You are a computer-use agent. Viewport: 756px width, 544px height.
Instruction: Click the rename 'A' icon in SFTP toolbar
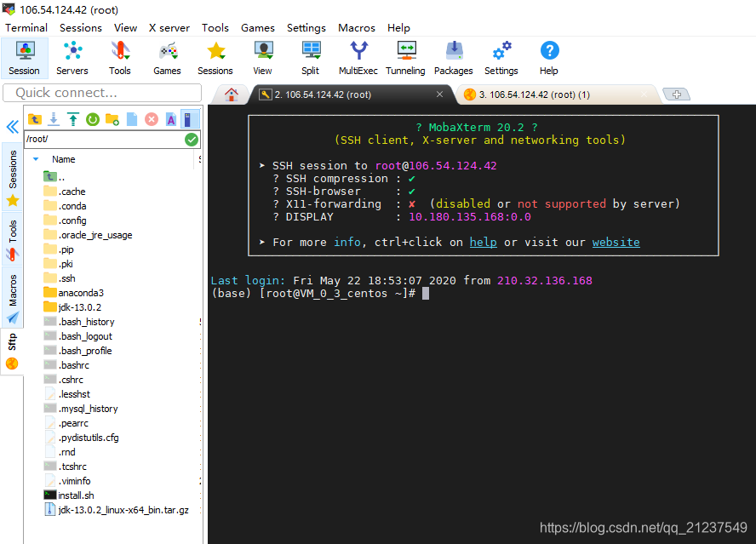coord(170,119)
